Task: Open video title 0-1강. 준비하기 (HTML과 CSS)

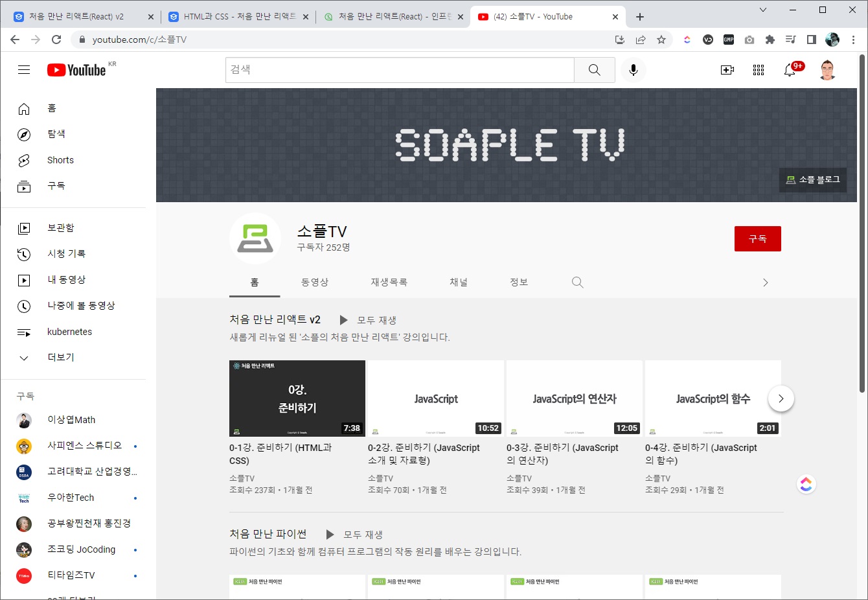Action: 280,454
